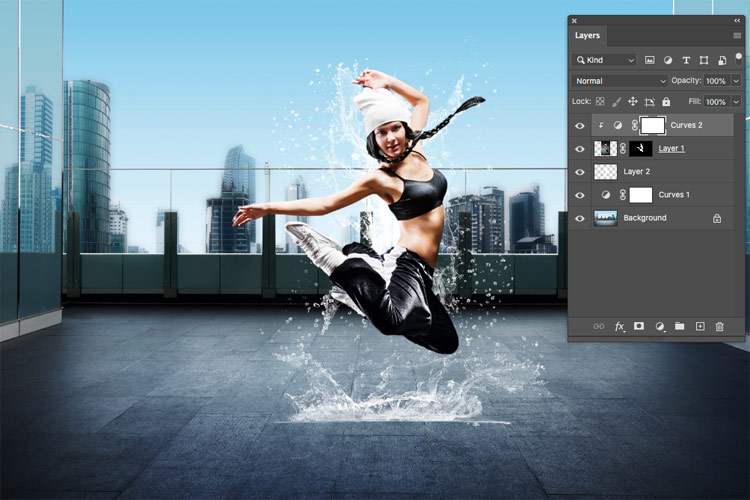The image size is (750, 500).
Task: Open the Normal blend mode dropdown
Action: (620, 81)
